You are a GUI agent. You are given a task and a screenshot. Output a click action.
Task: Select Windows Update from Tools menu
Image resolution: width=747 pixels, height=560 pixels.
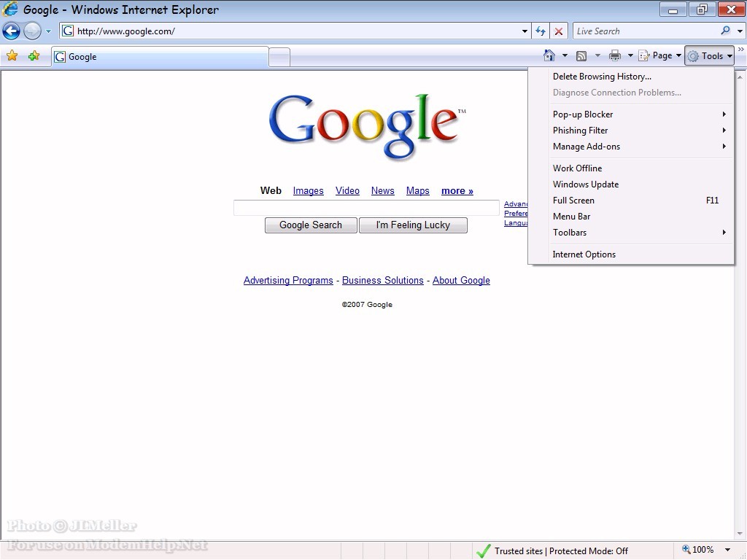click(x=631, y=184)
